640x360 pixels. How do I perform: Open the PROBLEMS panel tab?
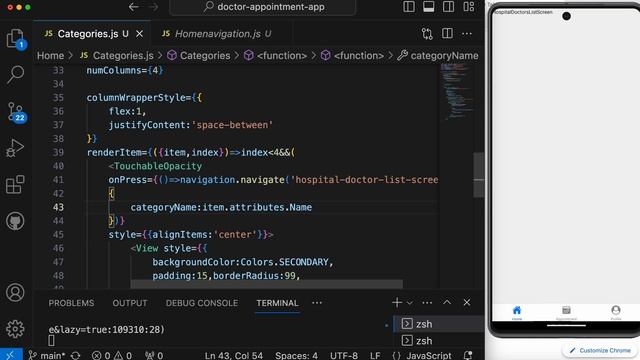[x=71, y=303]
